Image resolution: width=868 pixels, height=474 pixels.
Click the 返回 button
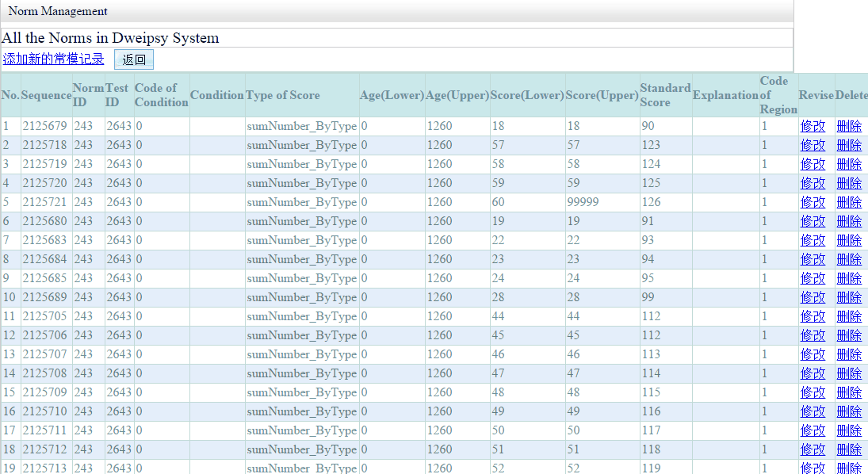(134, 59)
